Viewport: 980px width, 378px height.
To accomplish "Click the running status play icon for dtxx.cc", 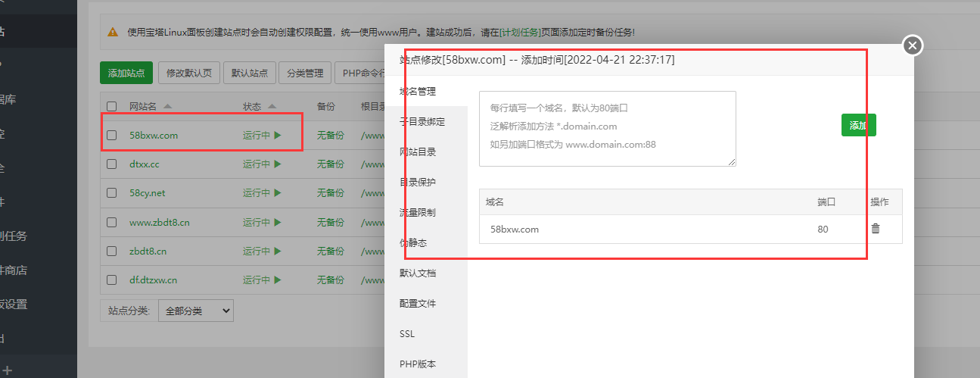I will coord(278,164).
